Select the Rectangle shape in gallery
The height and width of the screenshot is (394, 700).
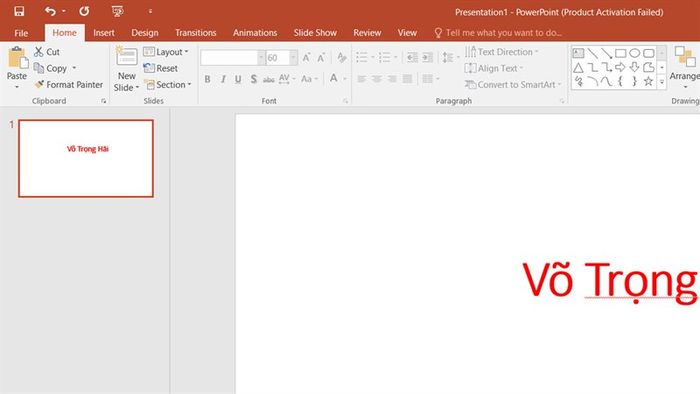[x=621, y=54]
